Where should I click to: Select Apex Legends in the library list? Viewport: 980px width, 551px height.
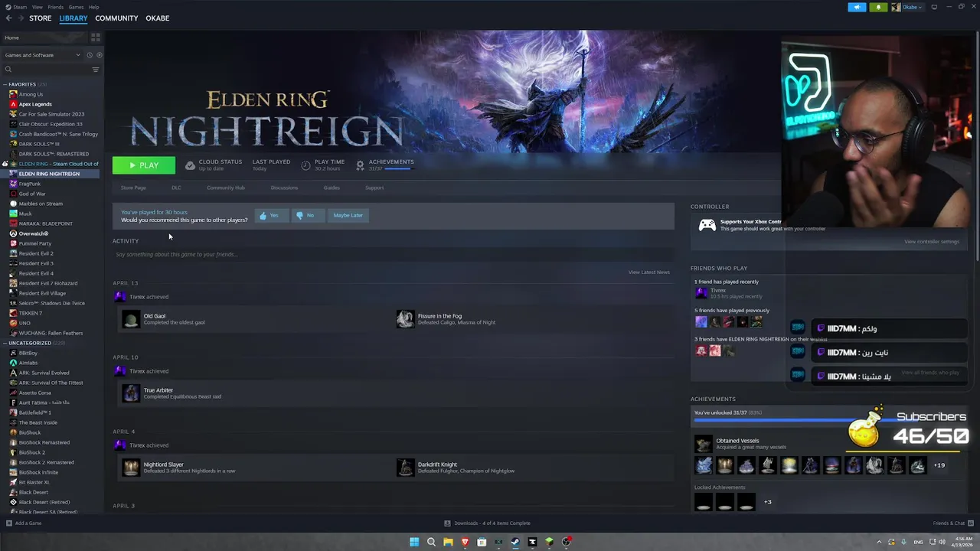coord(34,104)
